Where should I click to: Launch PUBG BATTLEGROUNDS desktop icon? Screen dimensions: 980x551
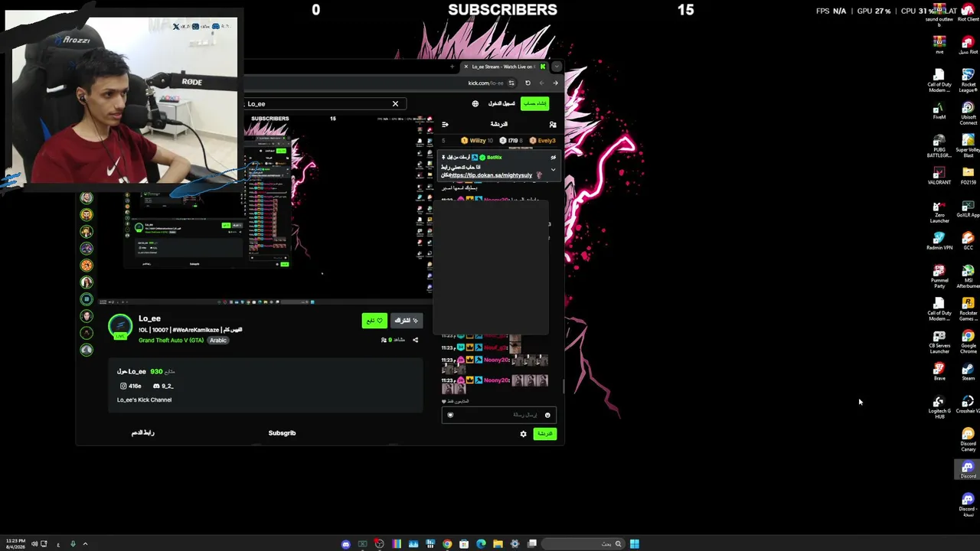click(939, 146)
